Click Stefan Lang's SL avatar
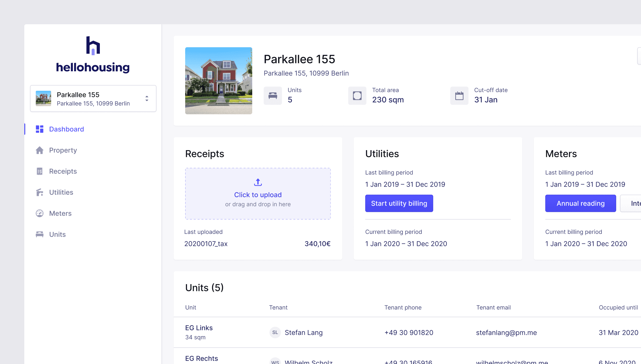This screenshot has height=364, width=641. tap(275, 332)
